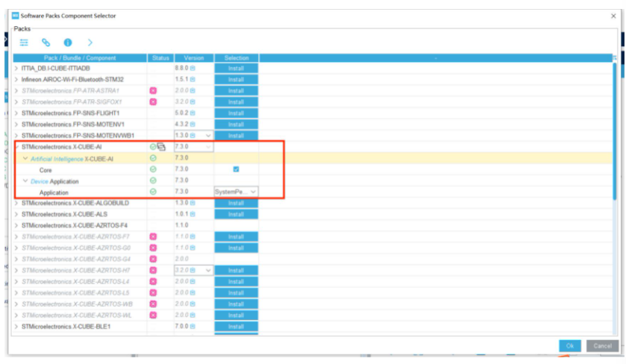626x364 pixels.
Task: Click the pink status icon for X-CUBE-AZRTOS-G4
Action: (x=153, y=259)
